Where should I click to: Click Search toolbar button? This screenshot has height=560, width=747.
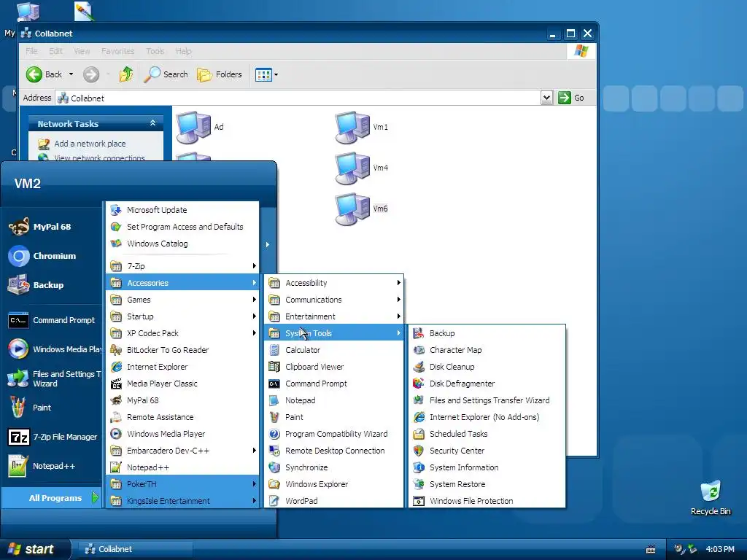coord(166,74)
